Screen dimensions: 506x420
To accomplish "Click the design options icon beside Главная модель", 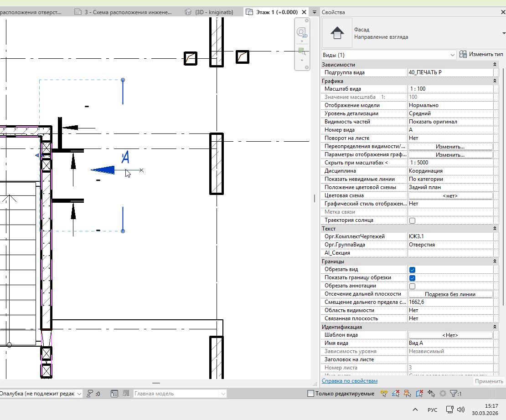I will [114, 394].
